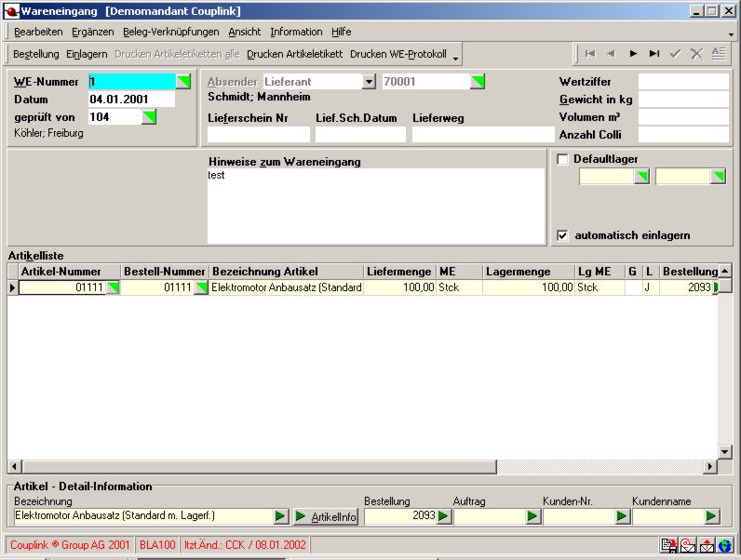The height and width of the screenshot is (560, 741).
Task: Click the green lookup button beside WE-Nummer
Action: 182,82
